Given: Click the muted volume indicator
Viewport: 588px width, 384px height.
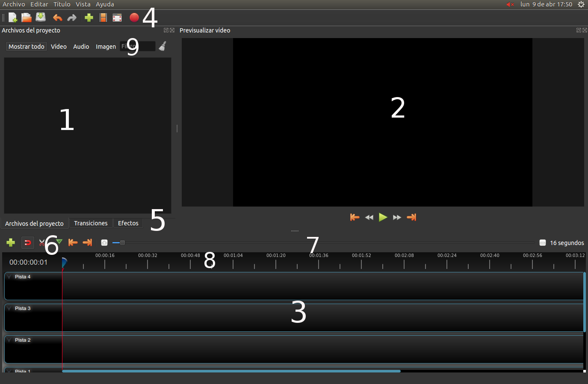Looking at the screenshot, I should coord(510,4).
